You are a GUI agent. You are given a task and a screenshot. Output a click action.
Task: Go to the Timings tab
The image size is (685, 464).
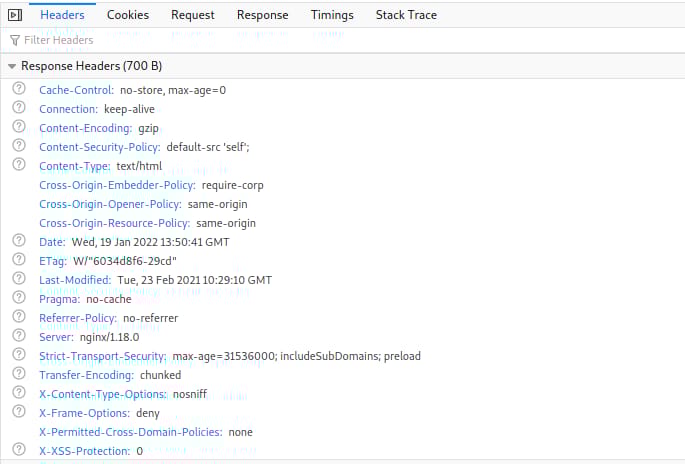tap(332, 15)
